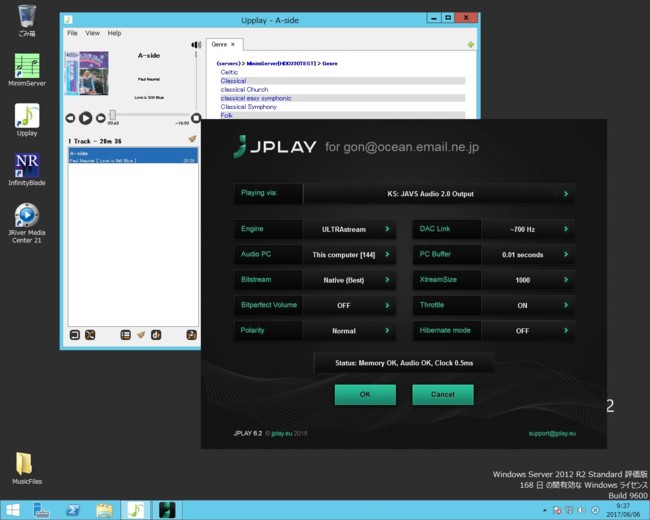Image resolution: width=650 pixels, height=520 pixels.
Task: Open the jplay.eu link in JPLAY footer
Action: [281, 433]
